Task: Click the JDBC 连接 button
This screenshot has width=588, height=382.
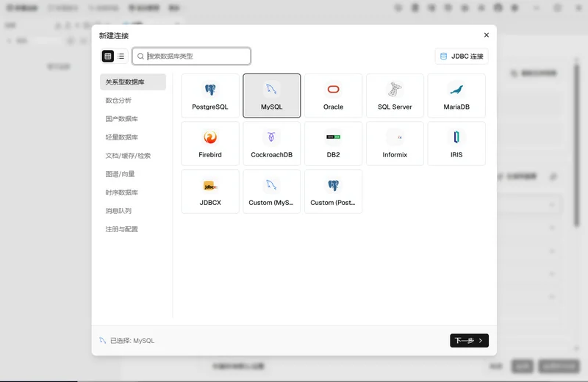Action: coord(462,57)
